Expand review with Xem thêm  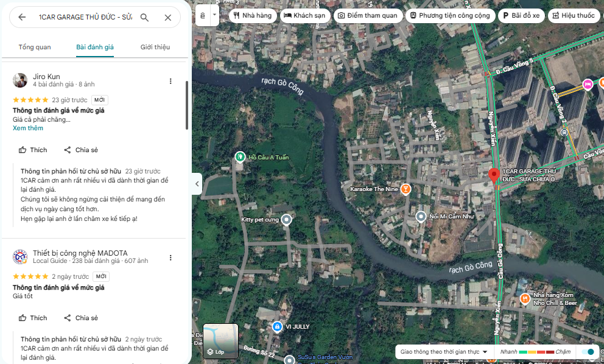[x=28, y=128]
